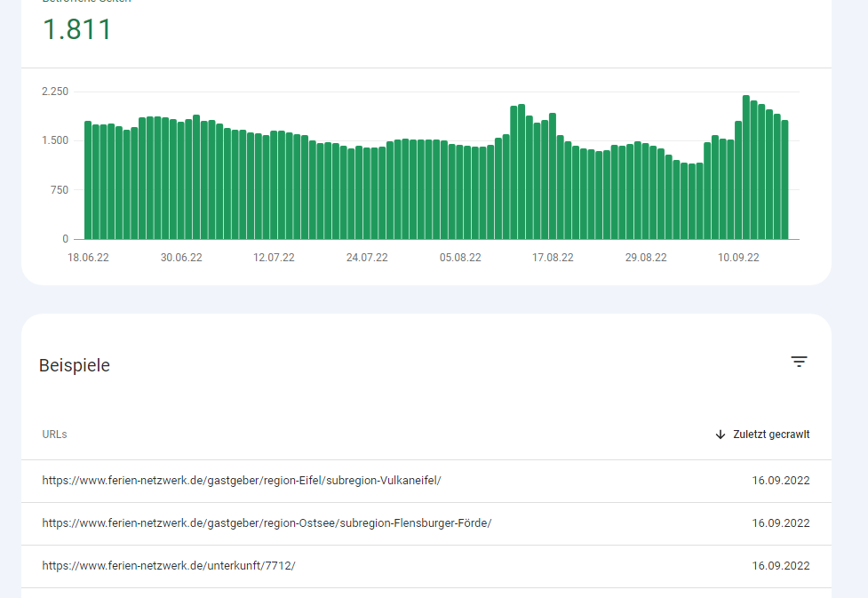
Task: Open the subregion-Vulkaneifel URL row
Action: click(242, 481)
